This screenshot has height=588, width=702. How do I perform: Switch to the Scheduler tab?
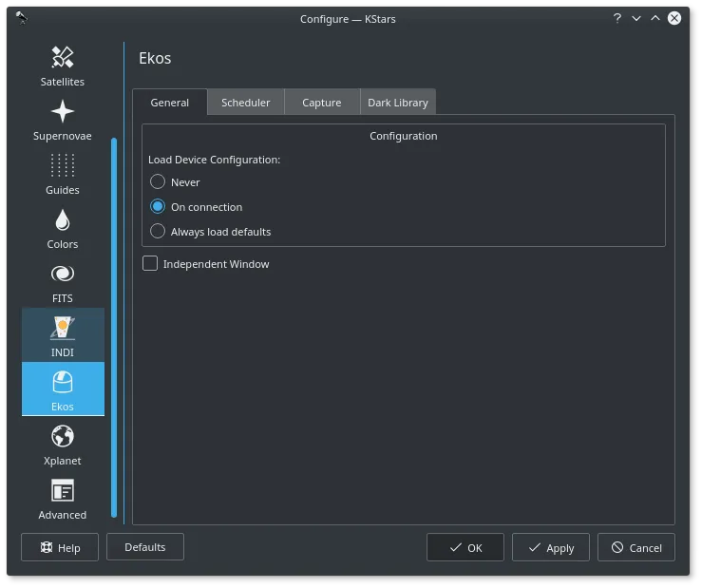pyautogui.click(x=246, y=103)
